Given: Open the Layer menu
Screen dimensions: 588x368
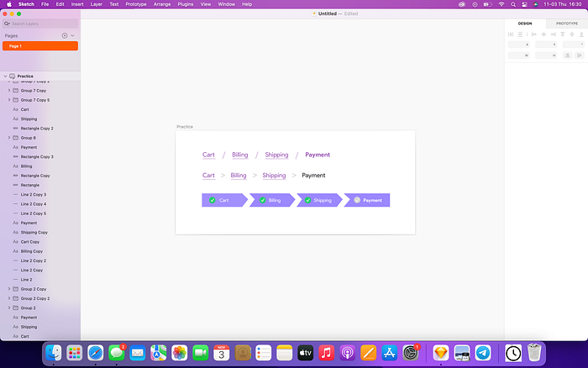Looking at the screenshot, I should click(x=97, y=4).
